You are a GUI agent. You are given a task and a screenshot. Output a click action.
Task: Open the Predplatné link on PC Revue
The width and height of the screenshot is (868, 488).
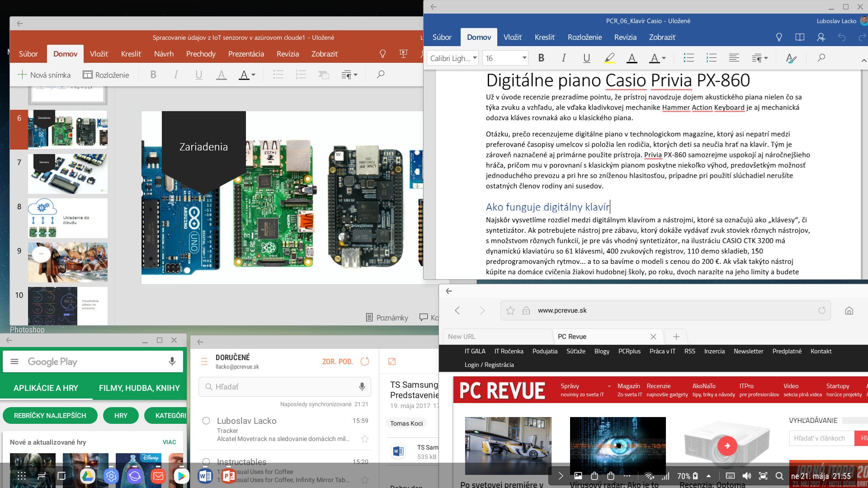[787, 351]
